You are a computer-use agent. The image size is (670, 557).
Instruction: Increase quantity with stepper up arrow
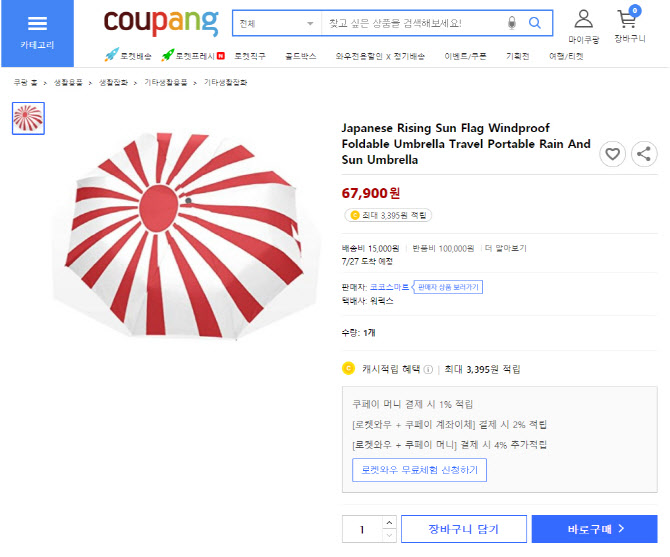pyautogui.click(x=391, y=523)
